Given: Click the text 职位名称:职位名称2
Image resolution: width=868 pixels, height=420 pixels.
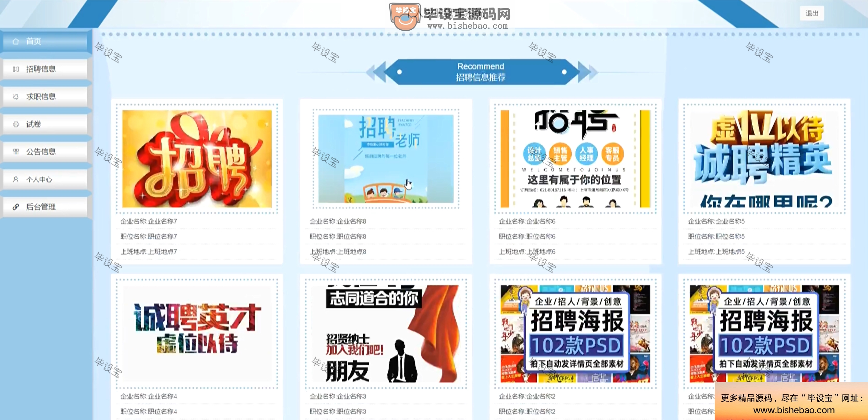Looking at the screenshot, I should pyautogui.click(x=527, y=411).
